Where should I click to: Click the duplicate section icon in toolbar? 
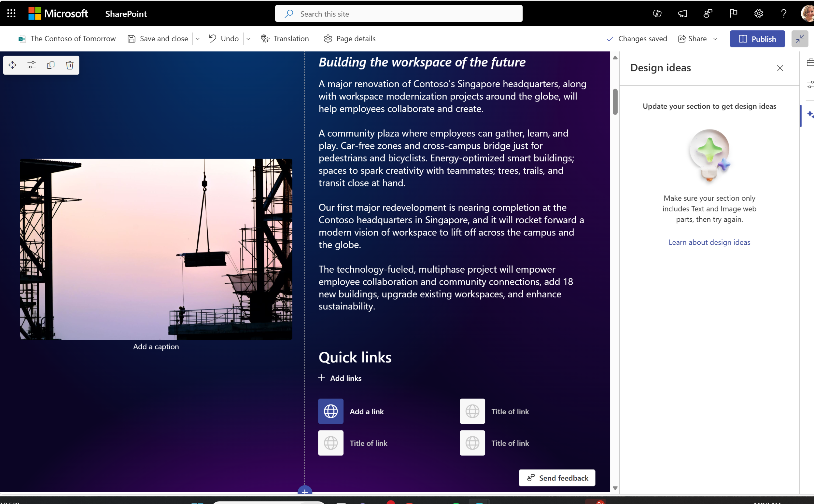(50, 64)
